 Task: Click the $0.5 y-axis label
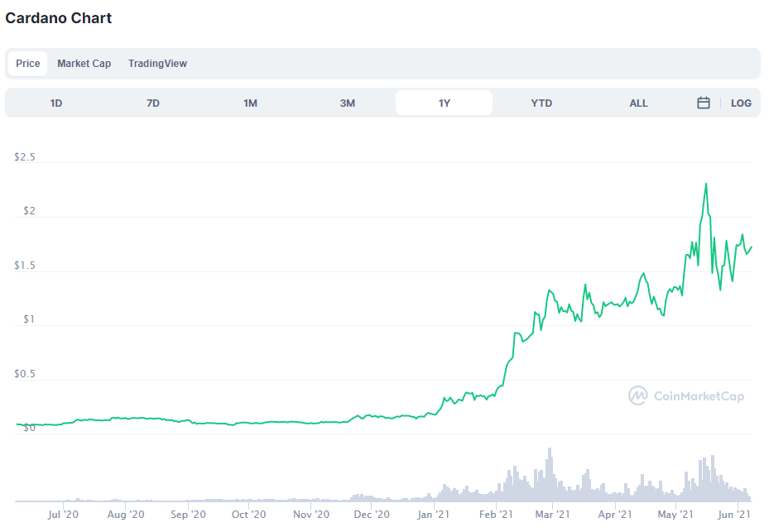[x=25, y=374]
